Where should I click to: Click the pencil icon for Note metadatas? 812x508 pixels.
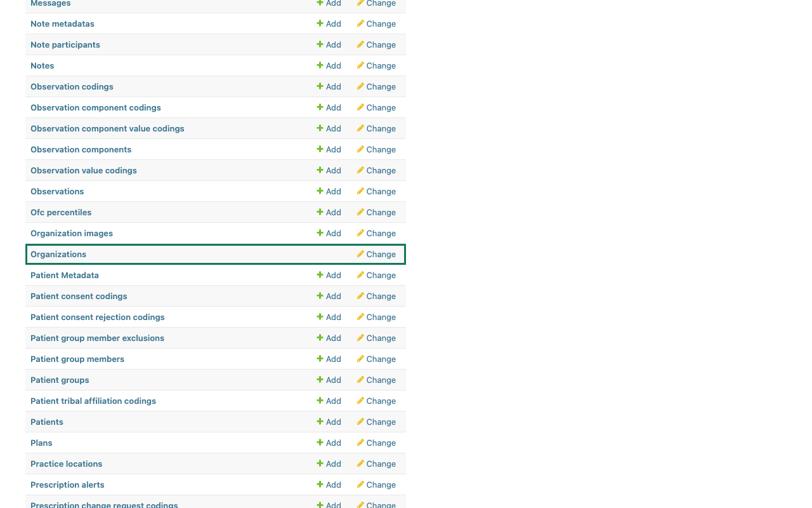point(360,23)
